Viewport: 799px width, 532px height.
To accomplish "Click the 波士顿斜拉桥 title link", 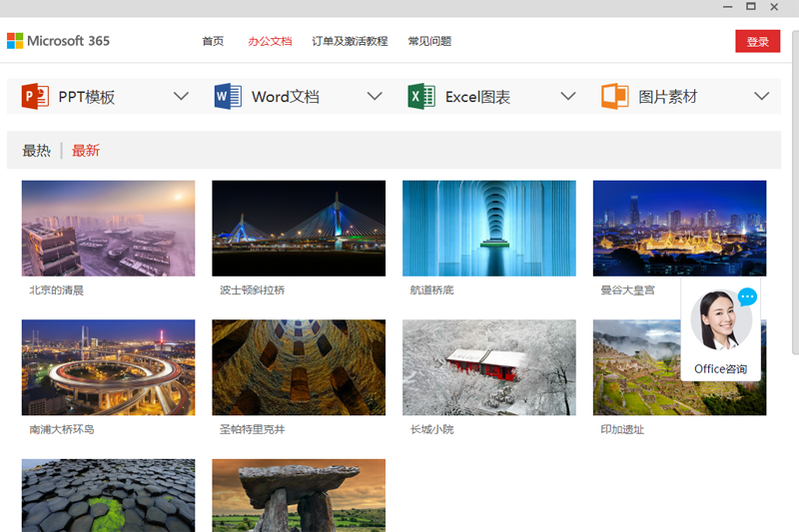I will [253, 290].
